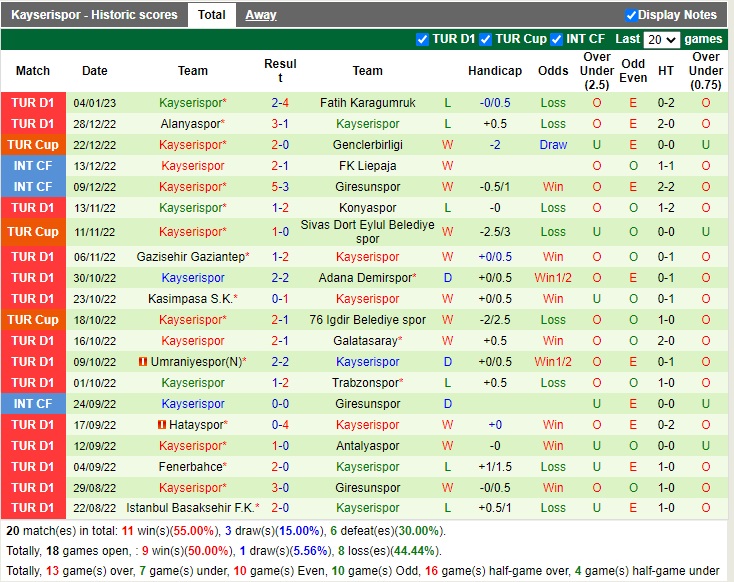734x582 pixels.
Task: Toggle the Display Notes checkbox
Action: [631, 15]
